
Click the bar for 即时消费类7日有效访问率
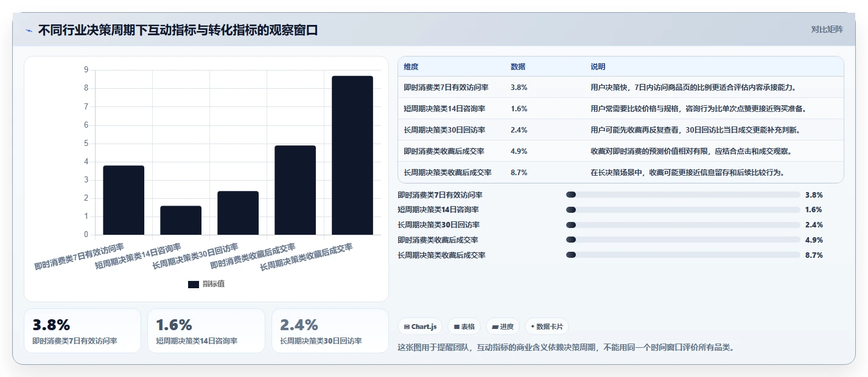click(x=124, y=200)
